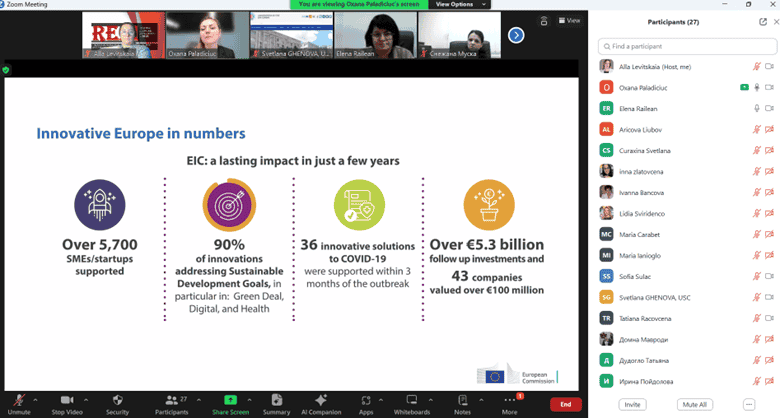Open the Participants panel icon
This screenshot has width=780, height=418.
(x=172, y=400)
